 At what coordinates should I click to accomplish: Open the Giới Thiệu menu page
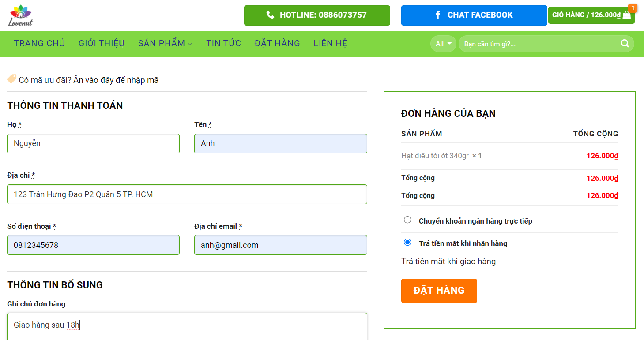(x=102, y=43)
